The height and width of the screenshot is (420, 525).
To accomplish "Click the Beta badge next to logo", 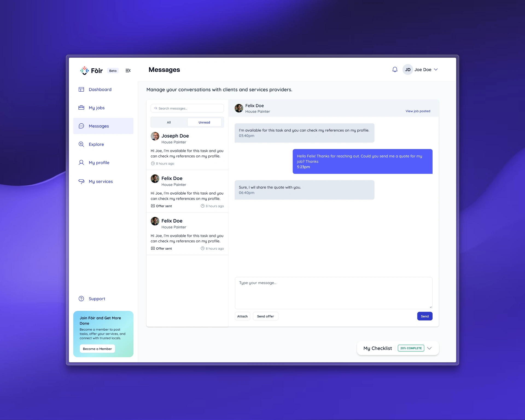I will click(x=113, y=71).
